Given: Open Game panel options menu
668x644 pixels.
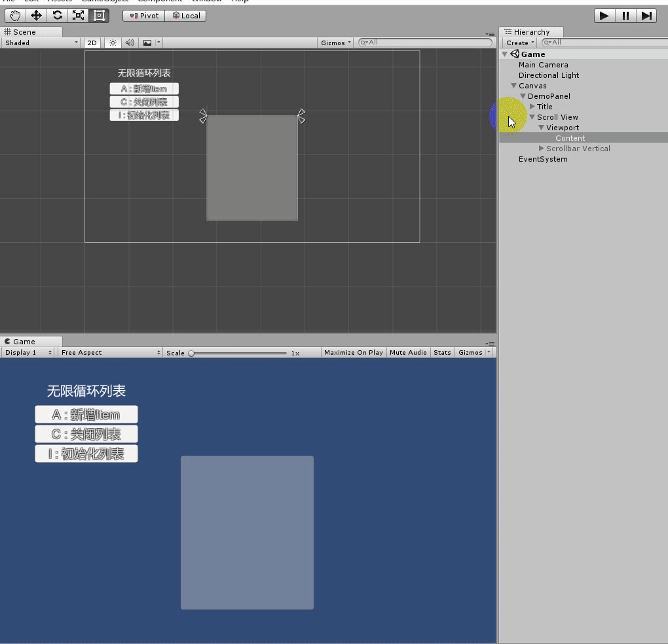Looking at the screenshot, I should pyautogui.click(x=490, y=344).
